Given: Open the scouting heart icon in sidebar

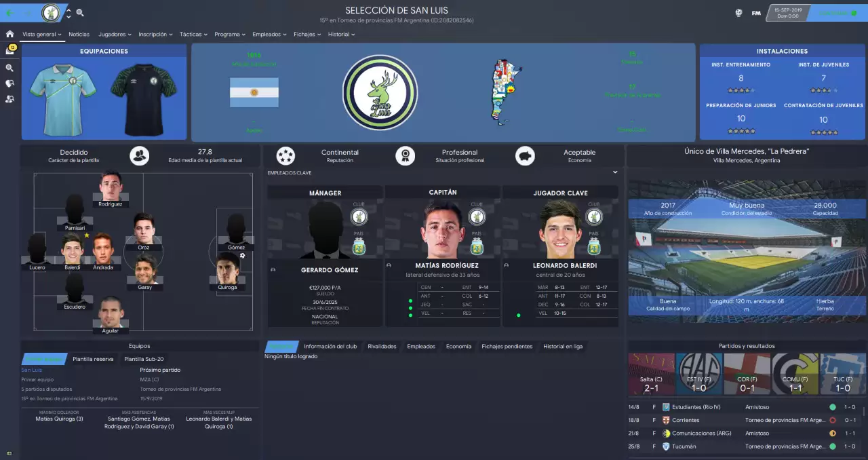Looking at the screenshot, I should pos(9,83).
